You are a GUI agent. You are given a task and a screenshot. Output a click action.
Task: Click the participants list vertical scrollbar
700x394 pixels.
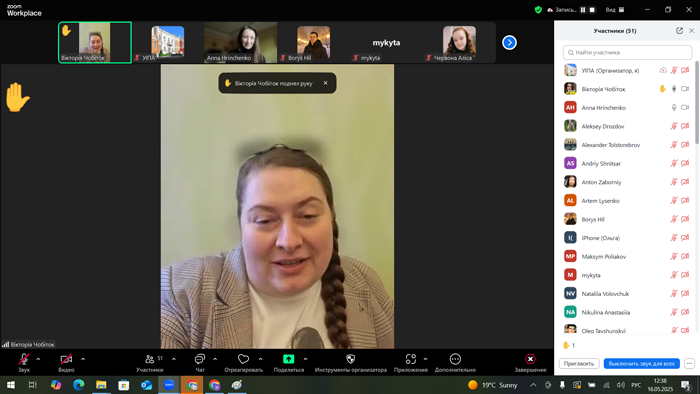pyautogui.click(x=696, y=103)
